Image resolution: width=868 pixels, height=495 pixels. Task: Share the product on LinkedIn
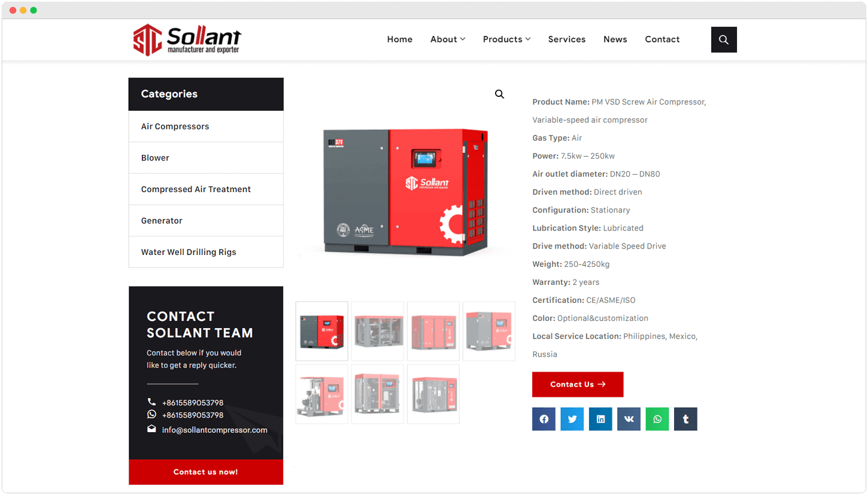(x=600, y=419)
